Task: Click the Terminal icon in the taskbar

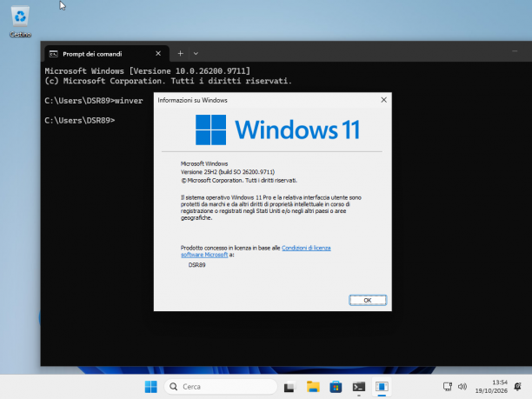Action: pos(359,387)
